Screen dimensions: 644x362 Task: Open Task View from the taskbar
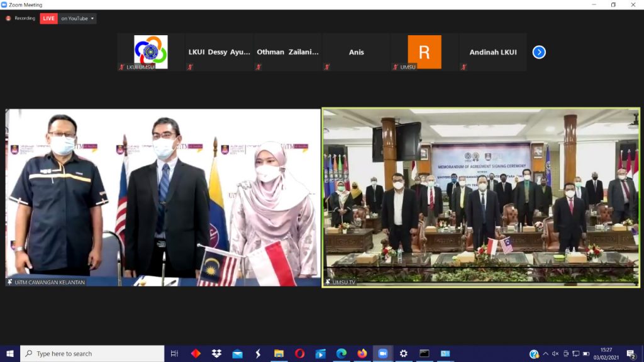tap(175, 354)
